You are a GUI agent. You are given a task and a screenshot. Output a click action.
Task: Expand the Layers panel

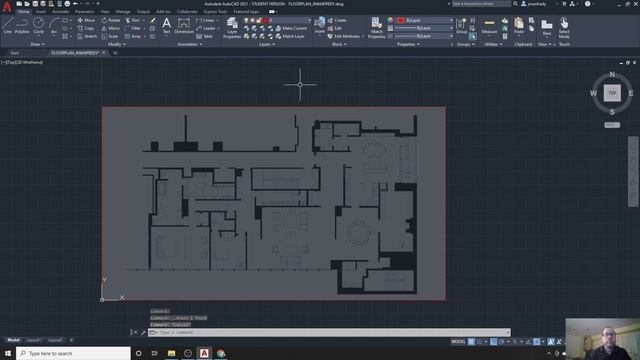(x=267, y=44)
